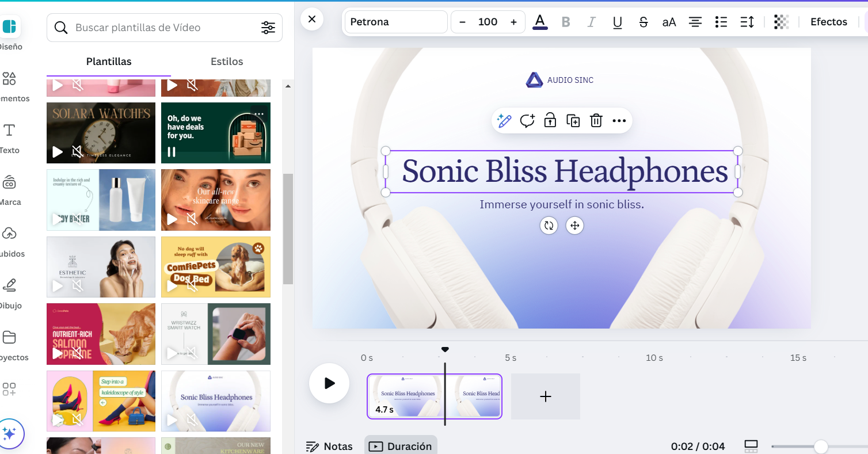Open the Notas notes panel
868x454 pixels.
click(329, 447)
